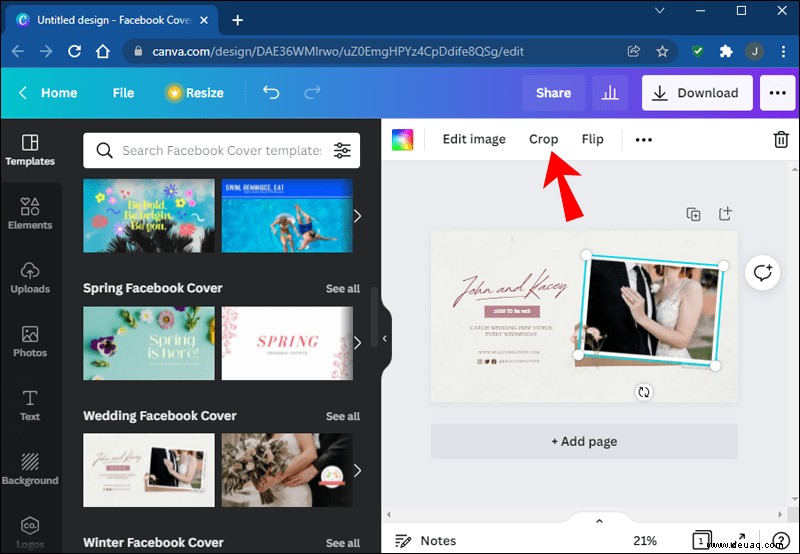
Task: Open a new browser tab
Action: click(x=237, y=20)
